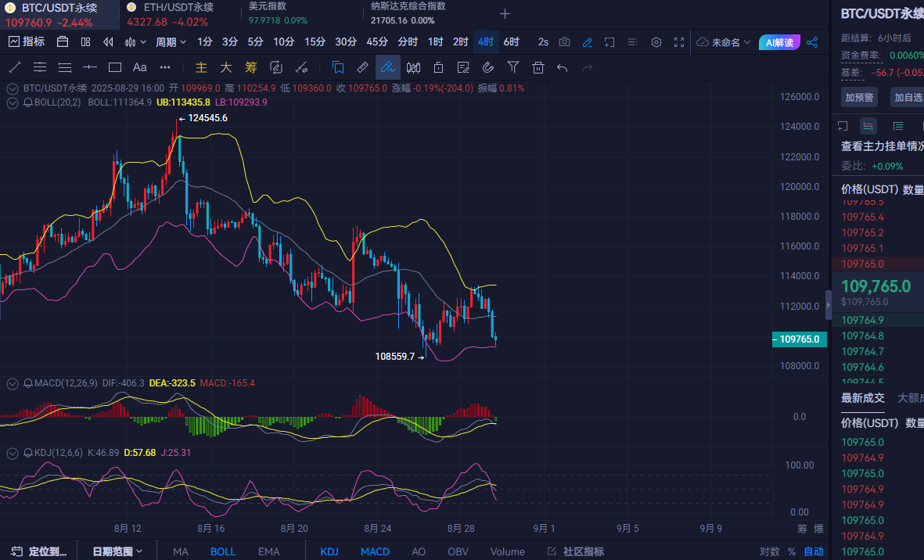Screen dimensions: 924x560
Task: Click the lock drawings icon
Action: [438, 67]
